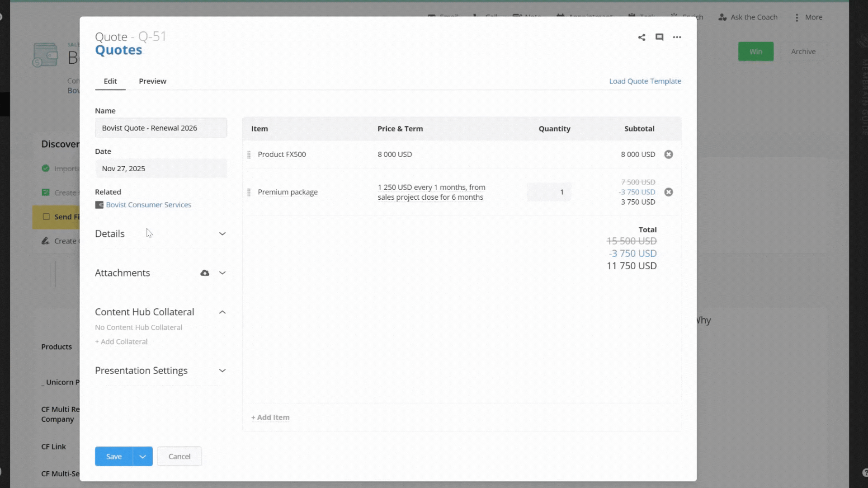
Task: Select the Edit tab
Action: click(x=110, y=81)
